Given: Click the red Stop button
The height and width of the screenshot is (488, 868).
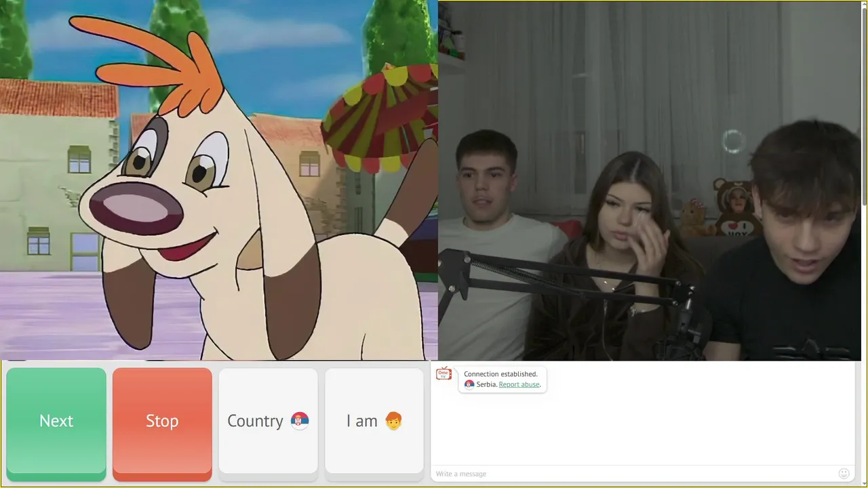Looking at the screenshot, I should click(162, 424).
